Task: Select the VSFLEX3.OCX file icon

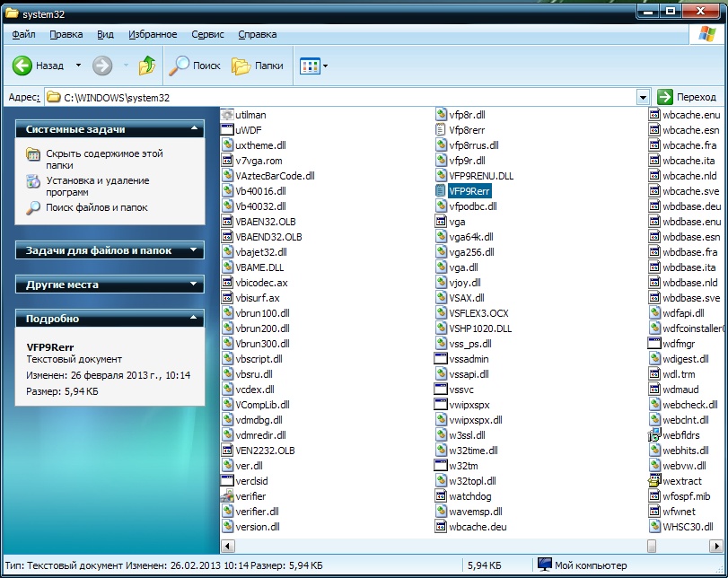Action: click(441, 313)
